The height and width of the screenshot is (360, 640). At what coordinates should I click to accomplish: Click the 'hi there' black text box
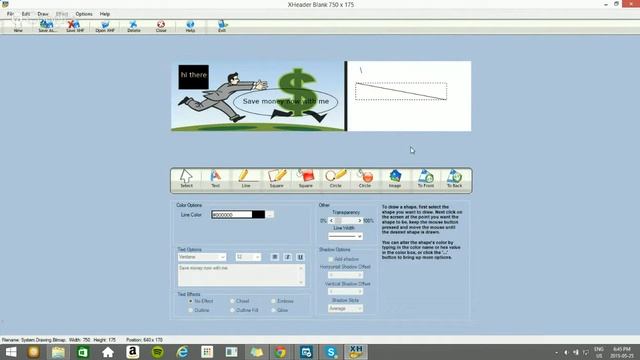(x=193, y=77)
